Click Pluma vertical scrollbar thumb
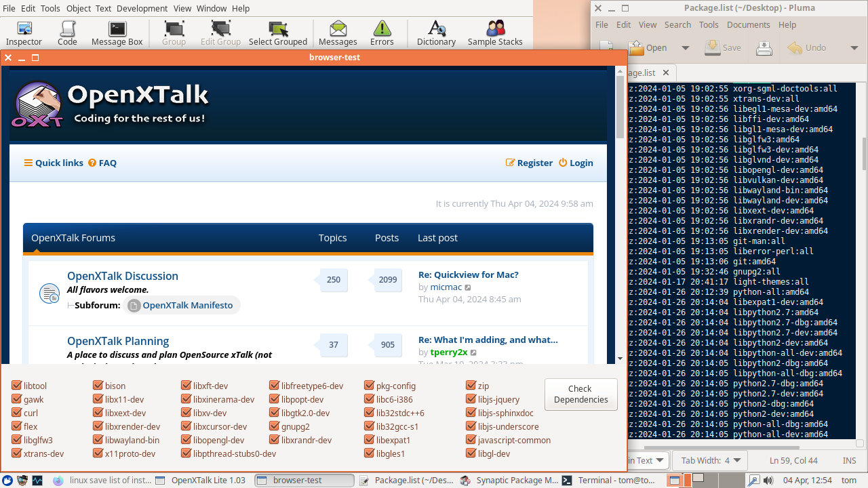This screenshot has height=488, width=868. [864, 152]
